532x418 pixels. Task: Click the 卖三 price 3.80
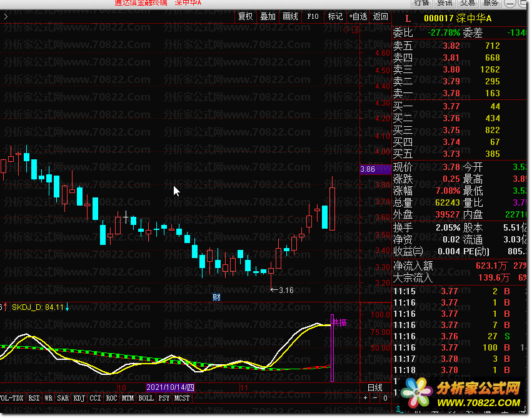(x=451, y=69)
